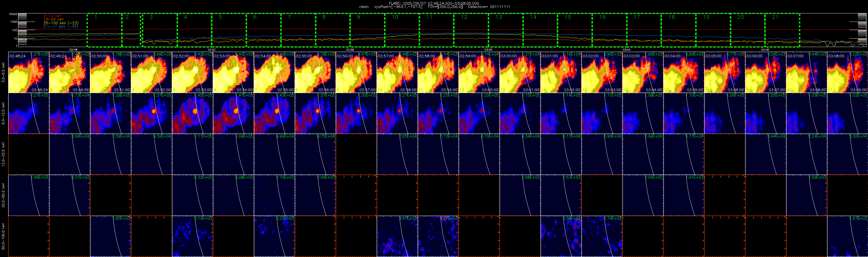
Task: Open the 3.0-6.0 keV image starting 02:59:00
Action: tap(479, 72)
